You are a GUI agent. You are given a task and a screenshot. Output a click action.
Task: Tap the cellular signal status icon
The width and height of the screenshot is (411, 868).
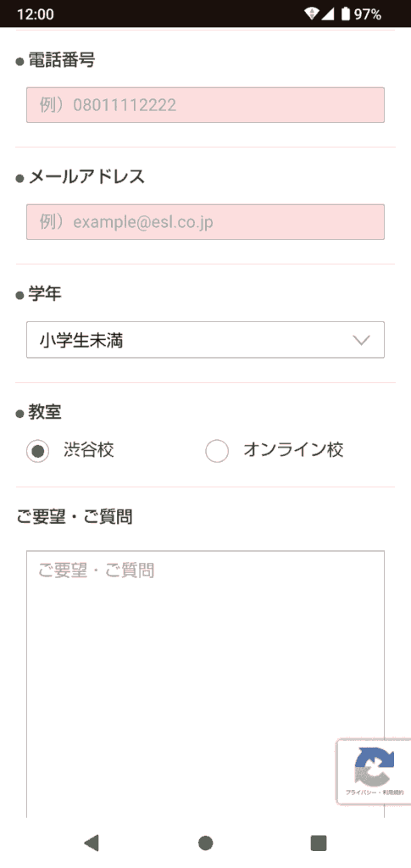327,14
